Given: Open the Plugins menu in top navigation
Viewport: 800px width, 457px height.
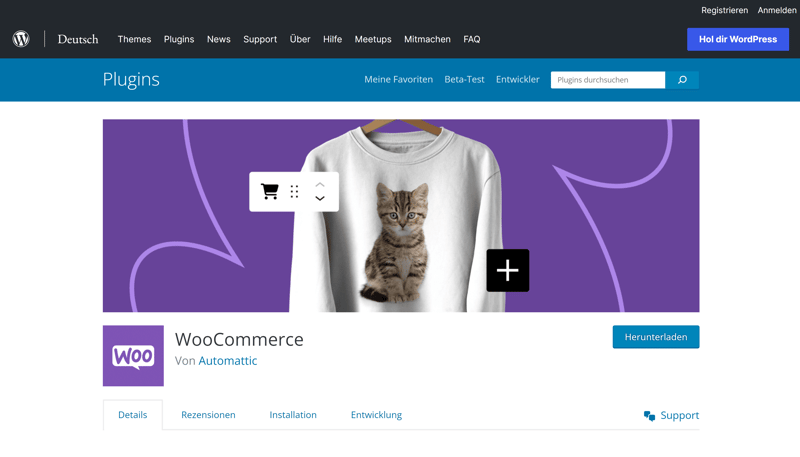Looking at the screenshot, I should 179,39.
